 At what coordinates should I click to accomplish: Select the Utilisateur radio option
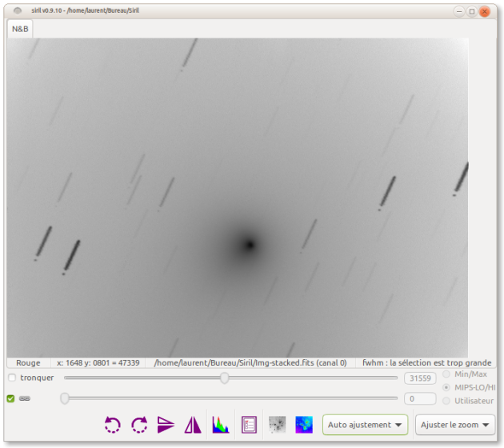[x=446, y=400]
